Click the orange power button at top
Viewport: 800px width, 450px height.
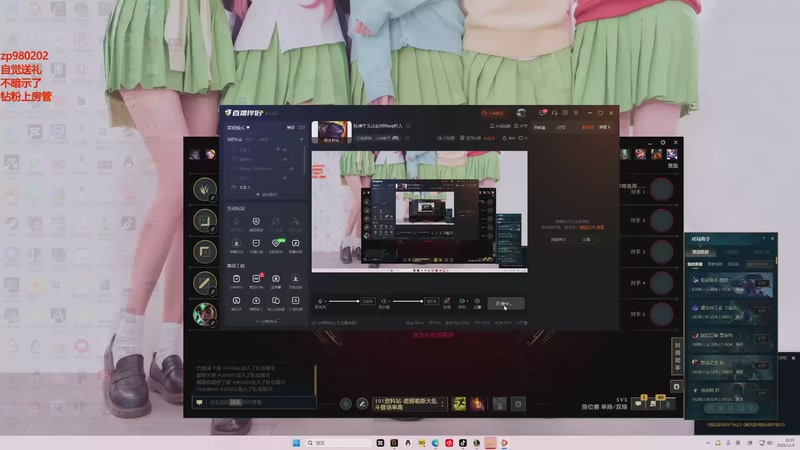click(493, 113)
